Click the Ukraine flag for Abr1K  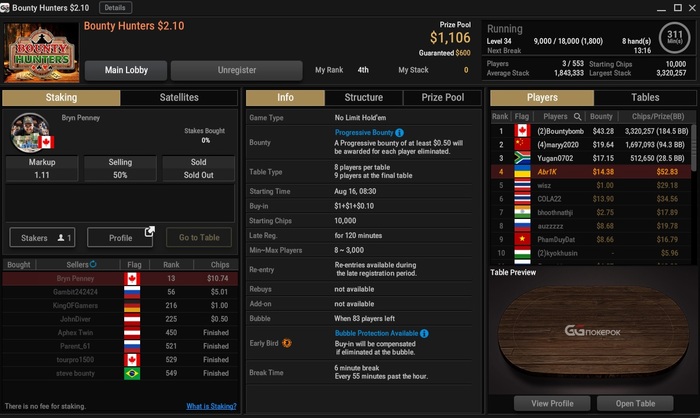coord(522,171)
